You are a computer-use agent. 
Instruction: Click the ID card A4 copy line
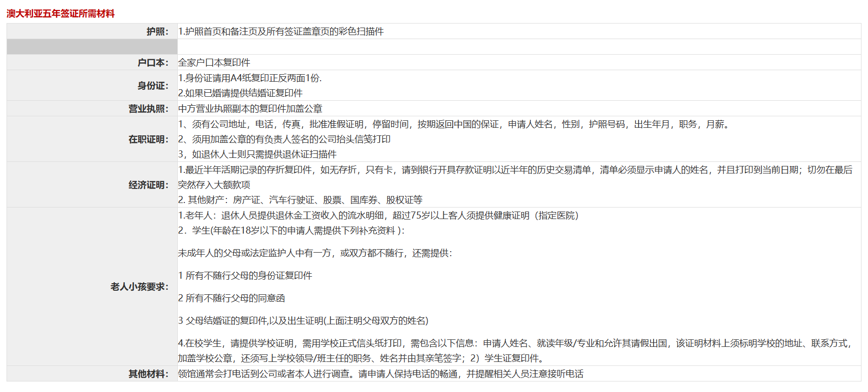pos(250,78)
